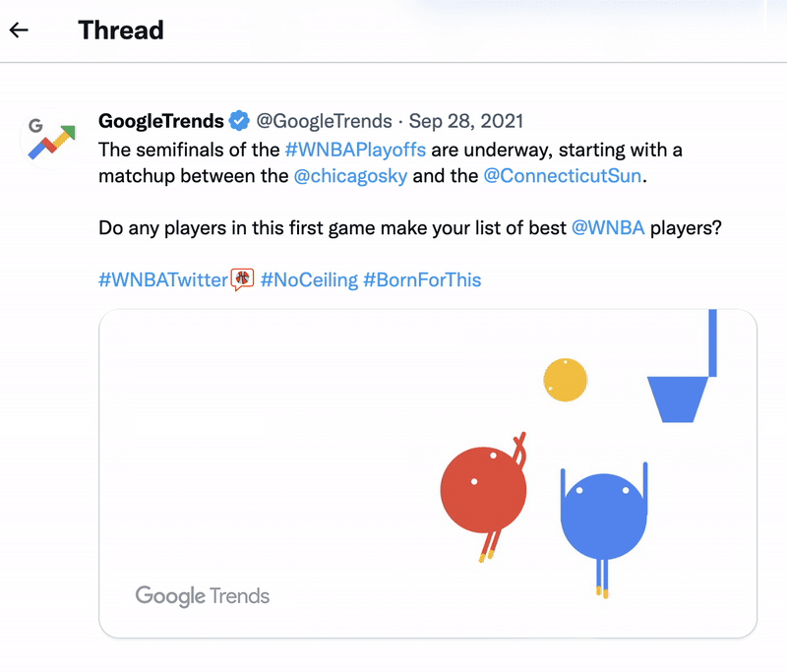Screen dimensions: 787x672
Task: Open the @ConnecticutSun mention
Action: 563,177
